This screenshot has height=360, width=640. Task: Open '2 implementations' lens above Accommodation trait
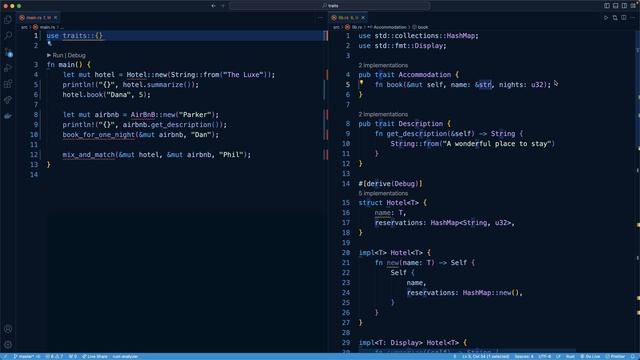click(383, 65)
